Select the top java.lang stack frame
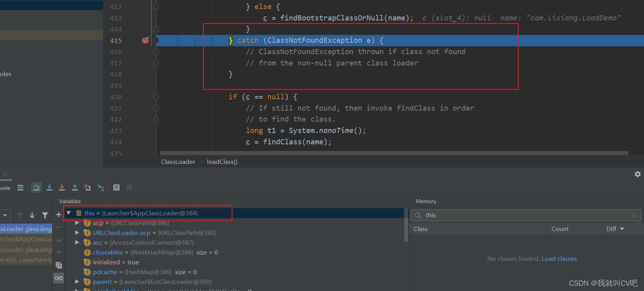 pyautogui.click(x=26, y=229)
